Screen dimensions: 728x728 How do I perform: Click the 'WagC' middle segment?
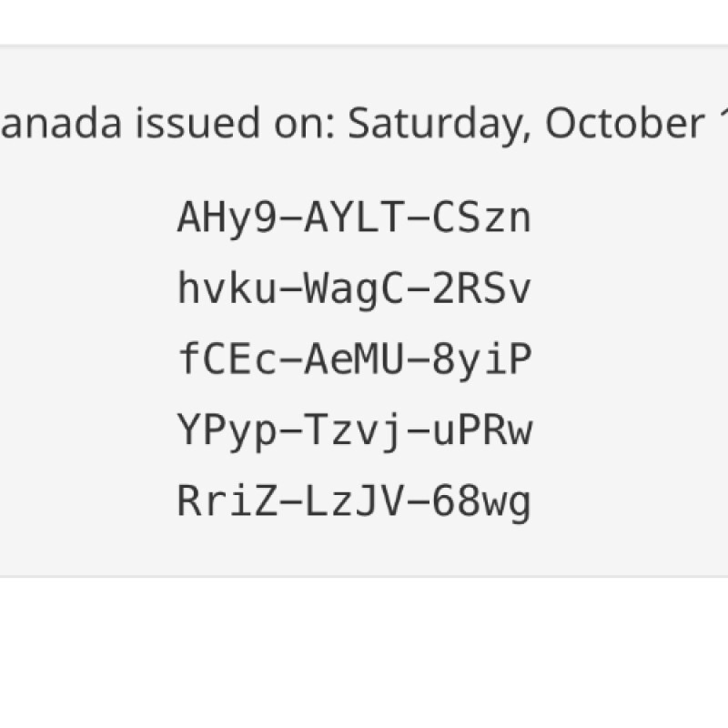[354, 289]
